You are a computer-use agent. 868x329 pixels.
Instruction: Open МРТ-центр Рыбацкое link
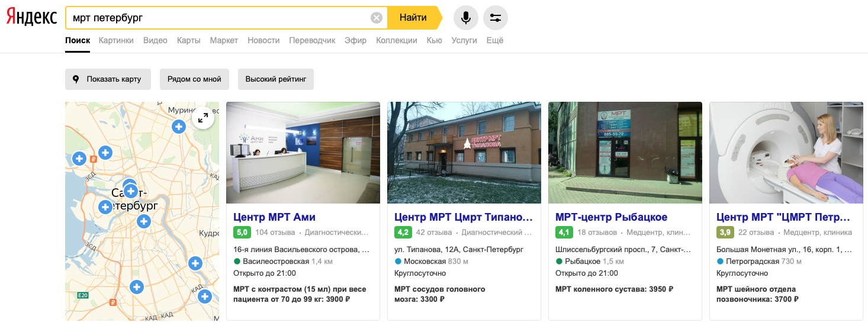click(x=611, y=217)
